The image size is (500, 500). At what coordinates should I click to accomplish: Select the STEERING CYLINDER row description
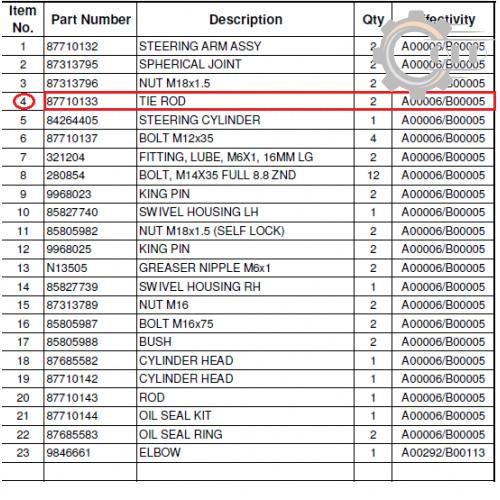pyautogui.click(x=200, y=120)
